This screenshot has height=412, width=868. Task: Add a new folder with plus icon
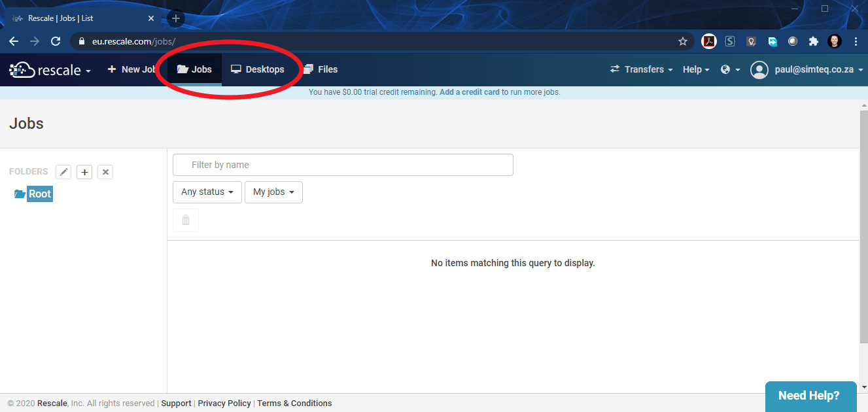(x=84, y=172)
